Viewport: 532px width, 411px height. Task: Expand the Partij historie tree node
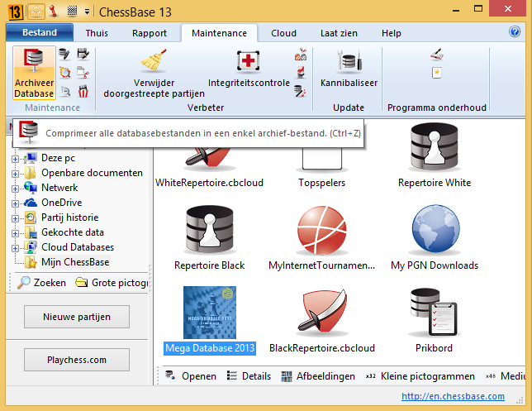(x=15, y=218)
